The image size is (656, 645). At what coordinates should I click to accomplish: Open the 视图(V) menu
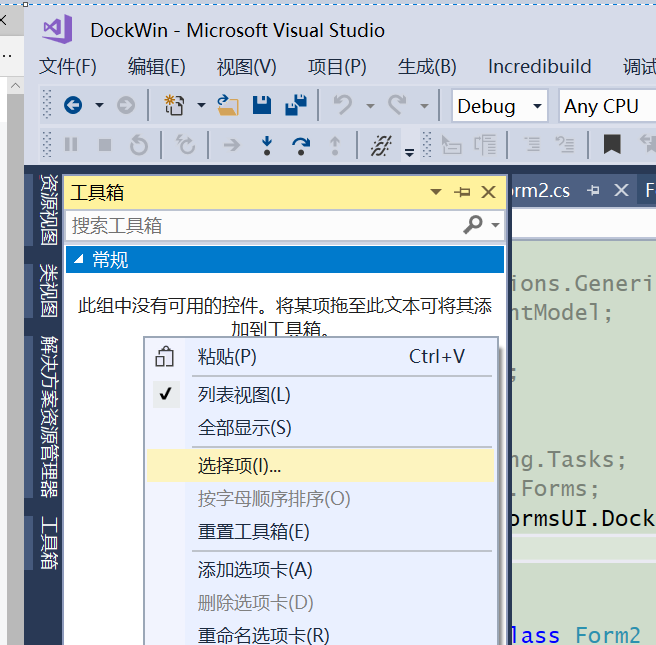coord(246,67)
